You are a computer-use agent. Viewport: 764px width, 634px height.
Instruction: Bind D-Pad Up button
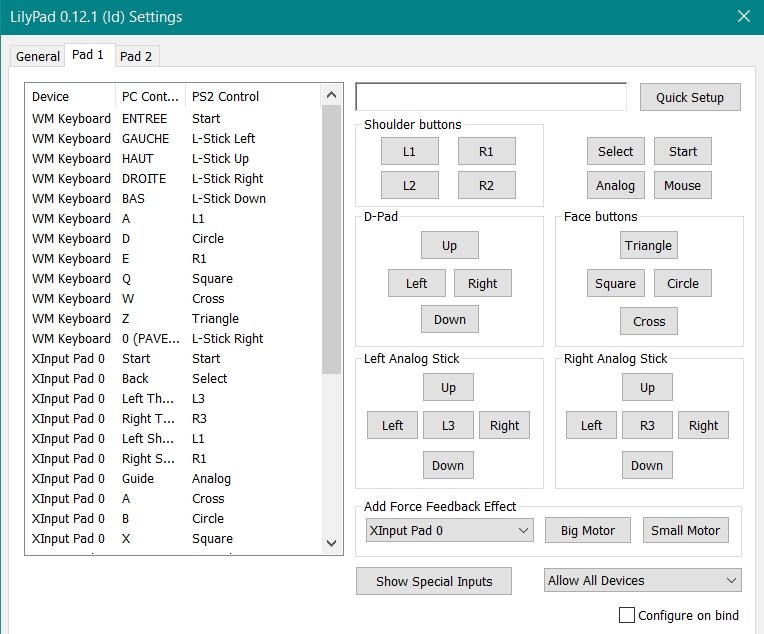click(450, 245)
